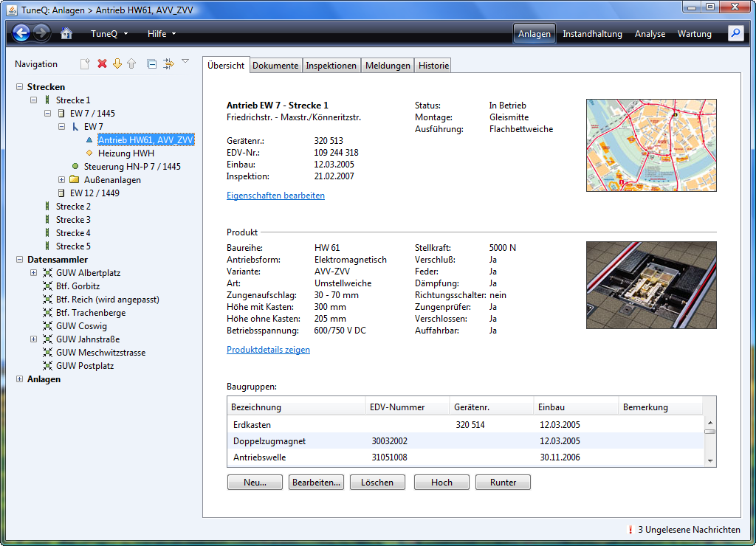Open the Hilfe menu
Viewport: 756px width, 546px height.
pos(162,34)
